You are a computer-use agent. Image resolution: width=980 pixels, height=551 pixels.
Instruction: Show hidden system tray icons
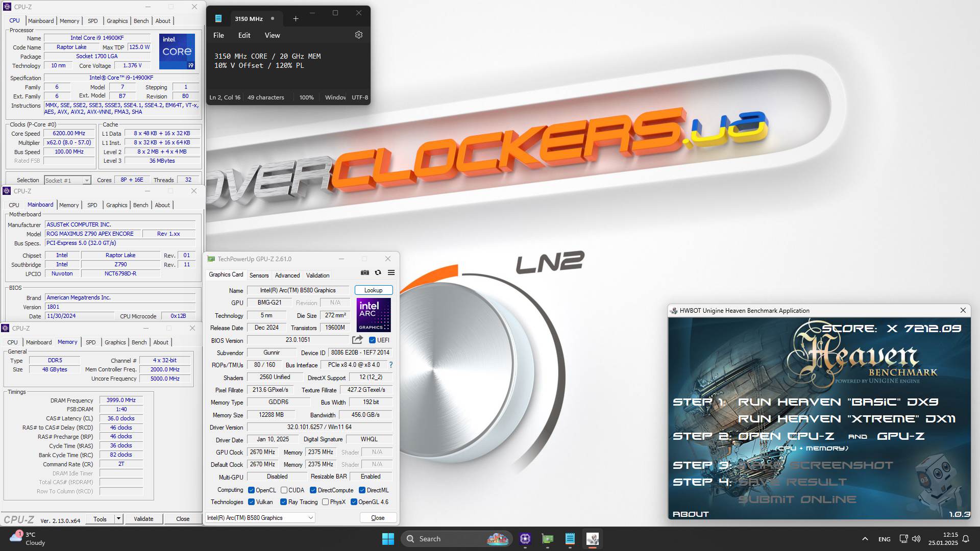point(865,539)
